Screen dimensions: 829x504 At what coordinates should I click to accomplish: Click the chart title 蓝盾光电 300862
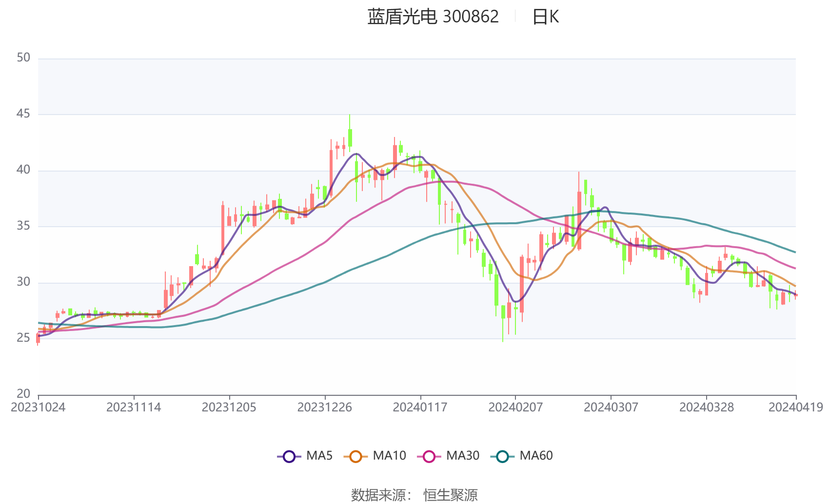433,17
